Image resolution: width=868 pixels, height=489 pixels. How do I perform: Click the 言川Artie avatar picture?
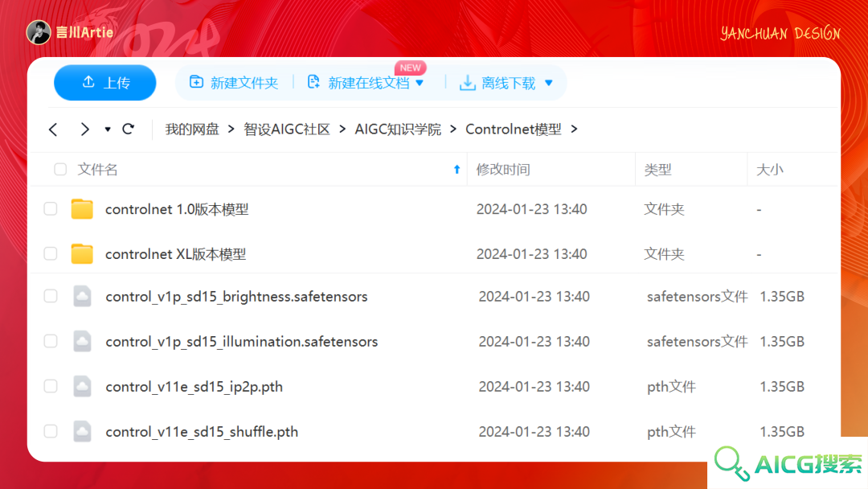pos(39,32)
